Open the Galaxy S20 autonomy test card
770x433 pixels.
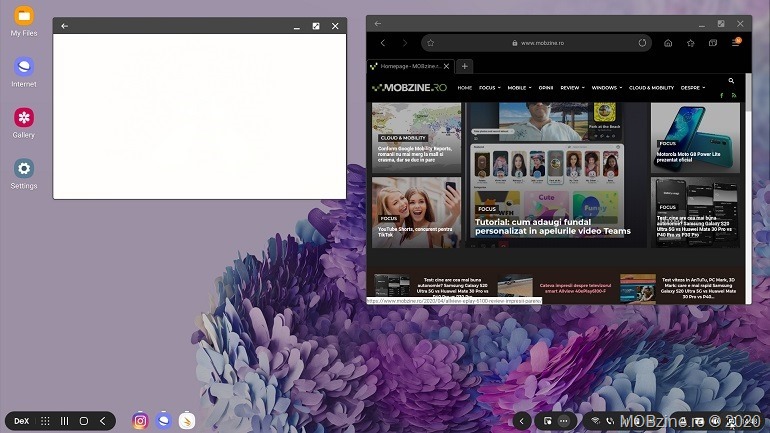tap(695, 213)
